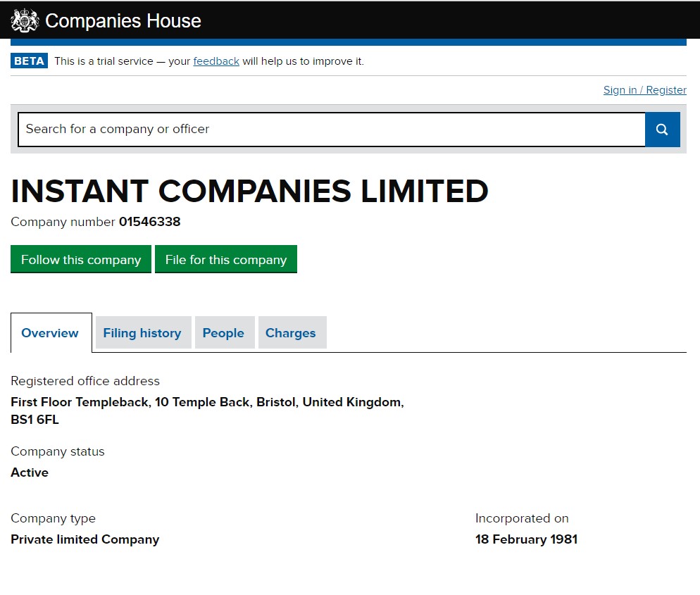The image size is (700, 595).
Task: Focus the company or officer search field
Action: 331,130
